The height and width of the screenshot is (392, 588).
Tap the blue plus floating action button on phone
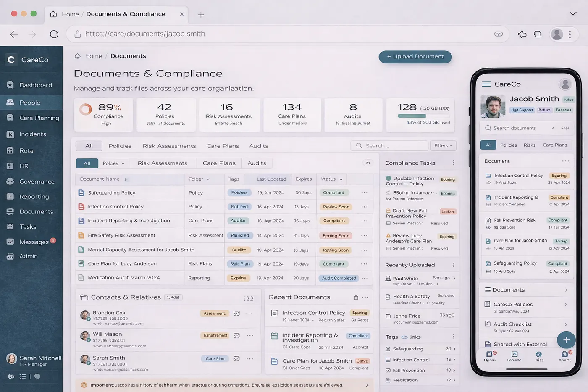coord(566,340)
